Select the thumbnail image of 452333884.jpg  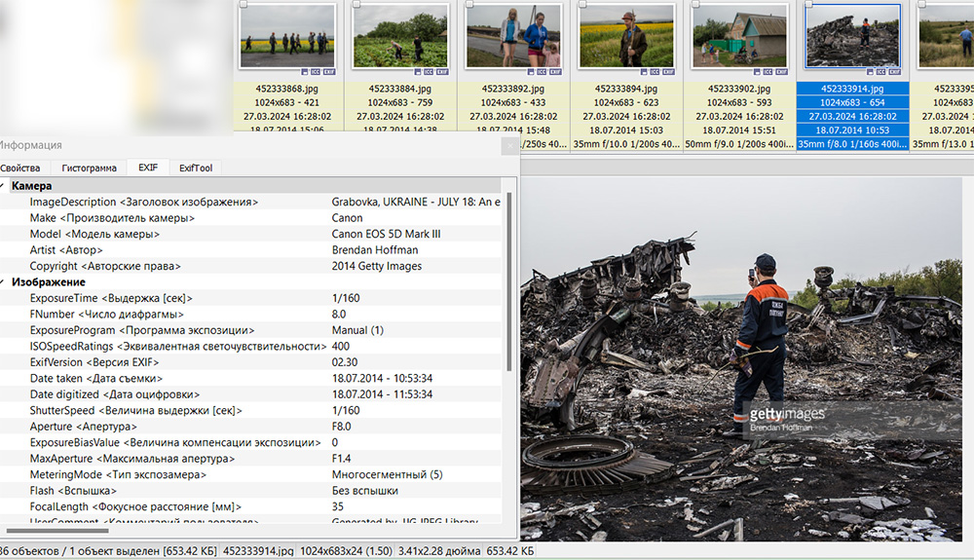[400, 36]
